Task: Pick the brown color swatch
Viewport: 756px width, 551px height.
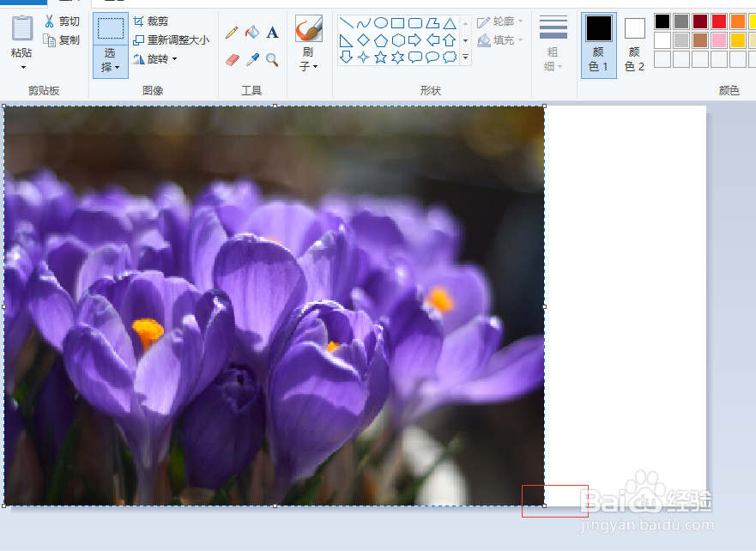Action: [x=700, y=40]
